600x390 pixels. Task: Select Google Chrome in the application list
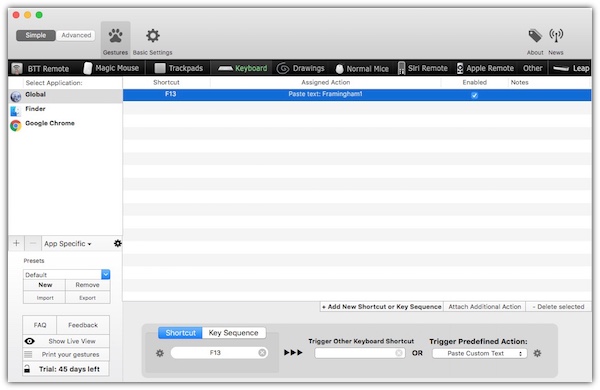(x=65, y=125)
